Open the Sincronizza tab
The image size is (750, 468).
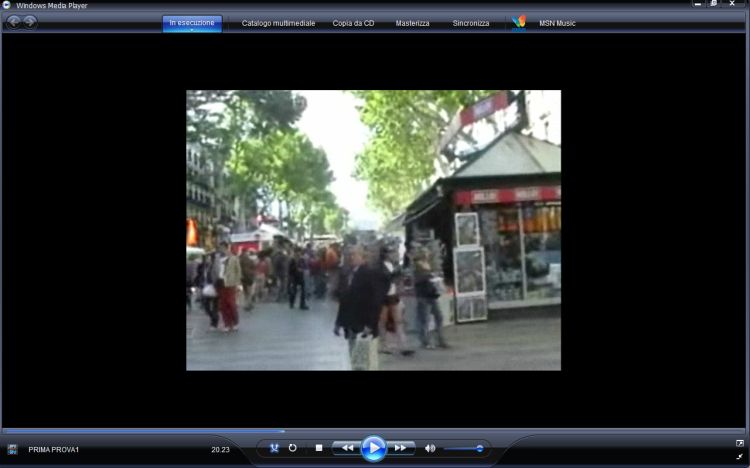pyautogui.click(x=471, y=22)
